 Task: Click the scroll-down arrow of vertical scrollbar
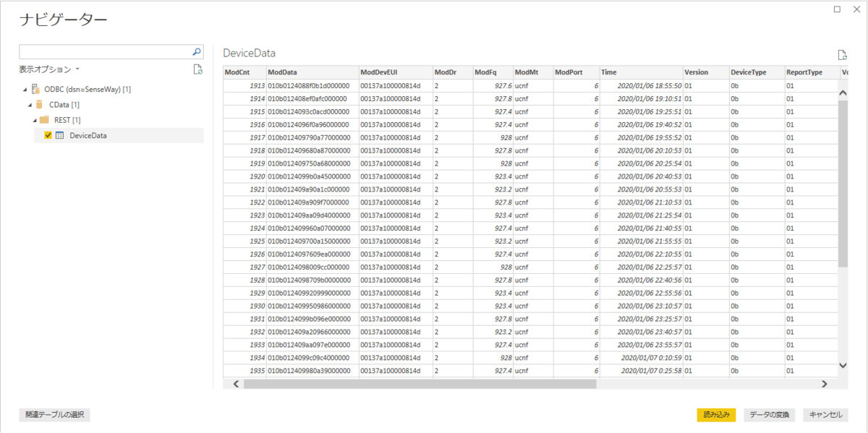click(843, 366)
